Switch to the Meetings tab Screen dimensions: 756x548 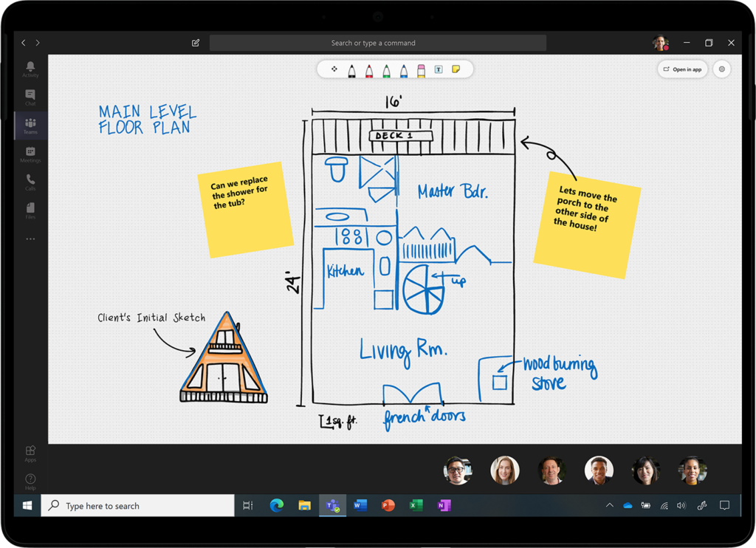[30, 153]
